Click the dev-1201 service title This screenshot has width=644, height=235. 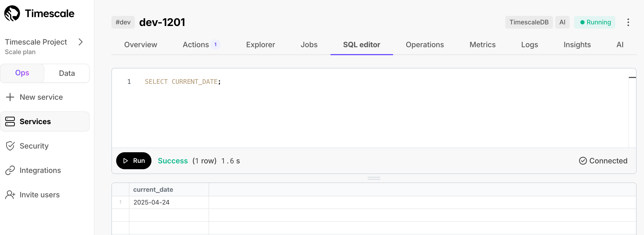[162, 22]
